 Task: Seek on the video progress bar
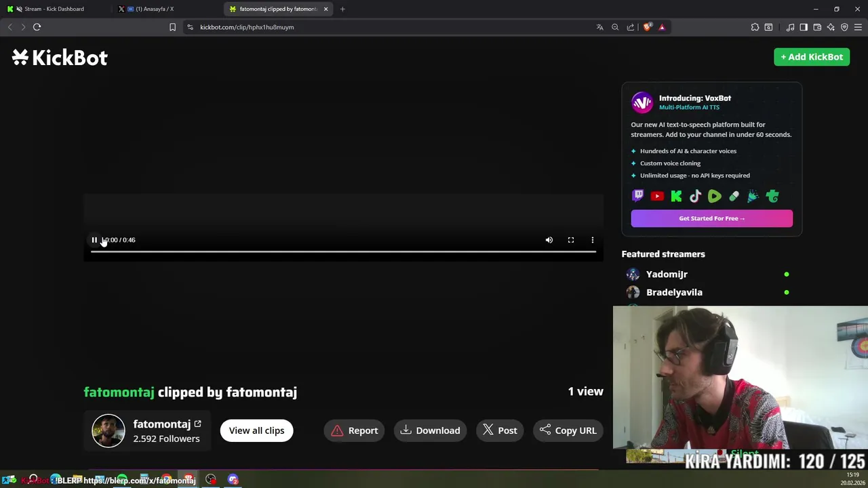click(344, 252)
